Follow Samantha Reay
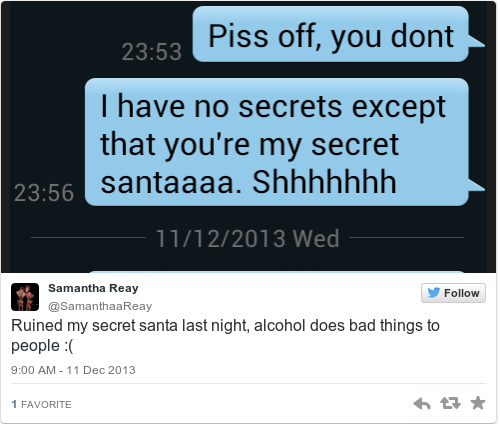This screenshot has width=500, height=424. 453,293
